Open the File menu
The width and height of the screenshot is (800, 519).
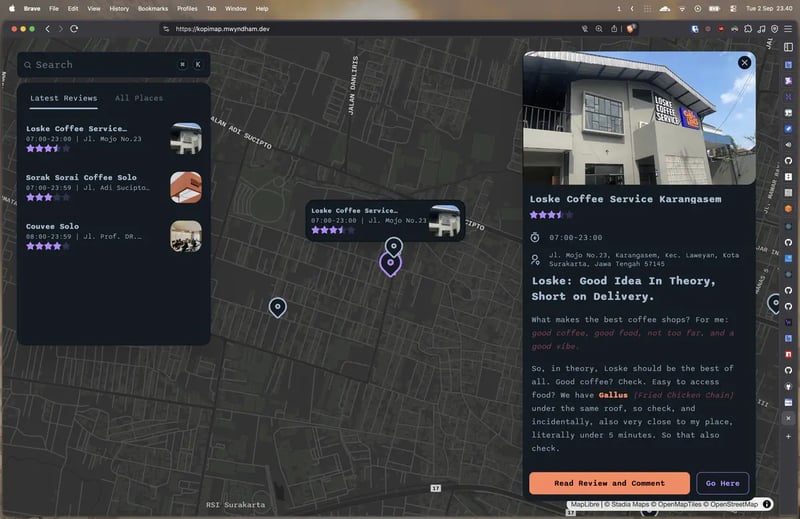click(x=54, y=9)
